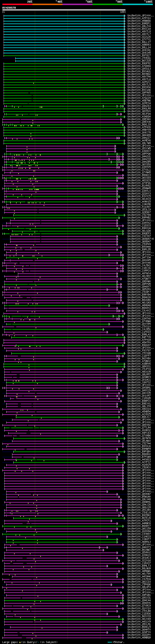
Task: Select hit label UniRef100_Q5CLM1
Action: coord(139,624)
